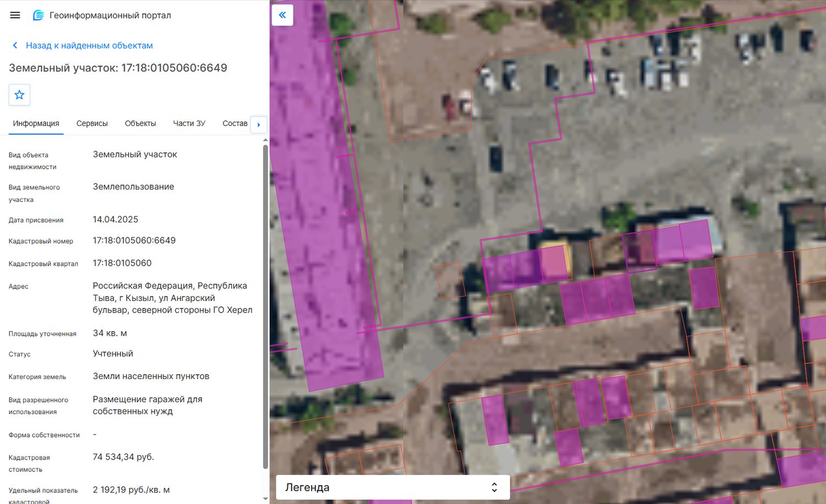Click the Площадь уточненная label
This screenshot has height=504, width=826.
42,334
